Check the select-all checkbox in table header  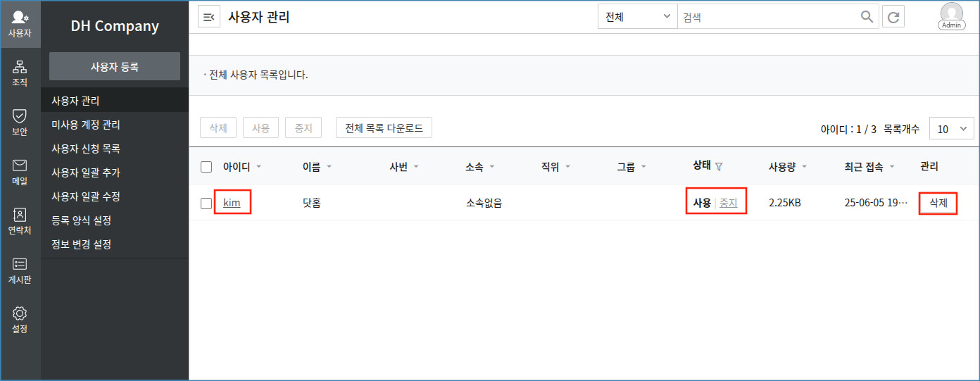pyautogui.click(x=206, y=167)
